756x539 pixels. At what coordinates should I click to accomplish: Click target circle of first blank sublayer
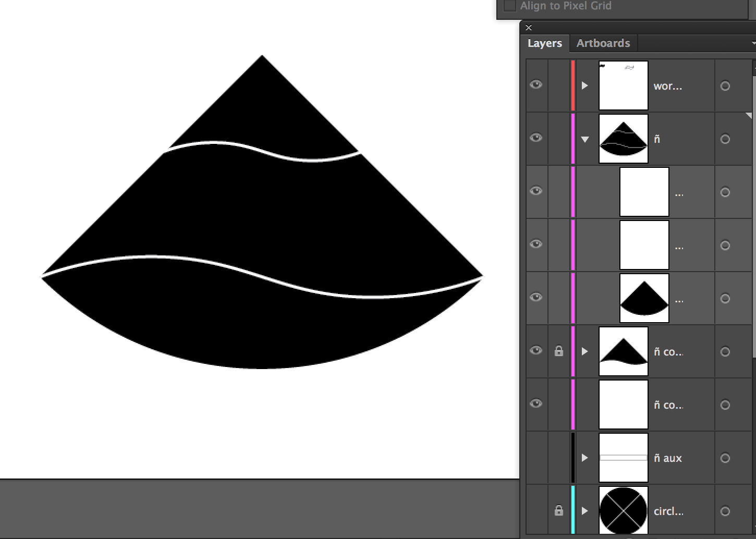(x=725, y=192)
